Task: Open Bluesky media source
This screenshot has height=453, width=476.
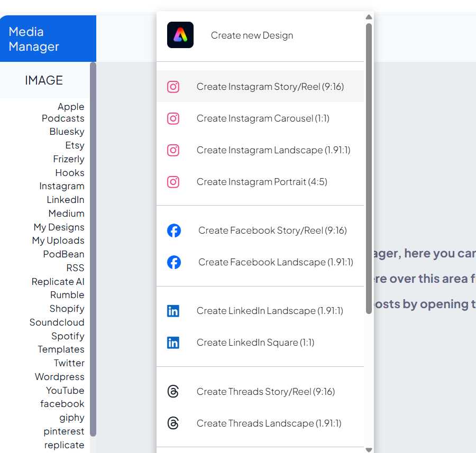Action: [67, 132]
